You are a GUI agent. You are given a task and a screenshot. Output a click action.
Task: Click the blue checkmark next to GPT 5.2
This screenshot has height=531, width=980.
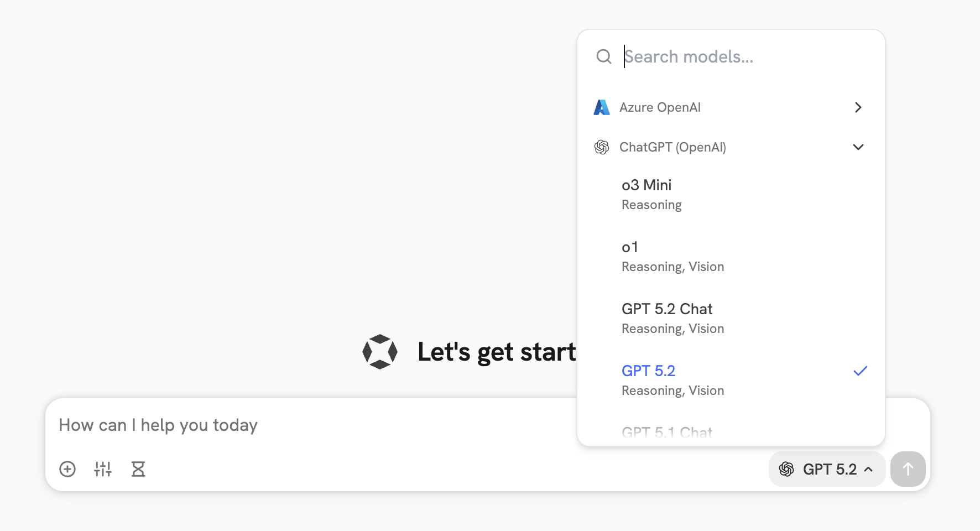point(860,371)
